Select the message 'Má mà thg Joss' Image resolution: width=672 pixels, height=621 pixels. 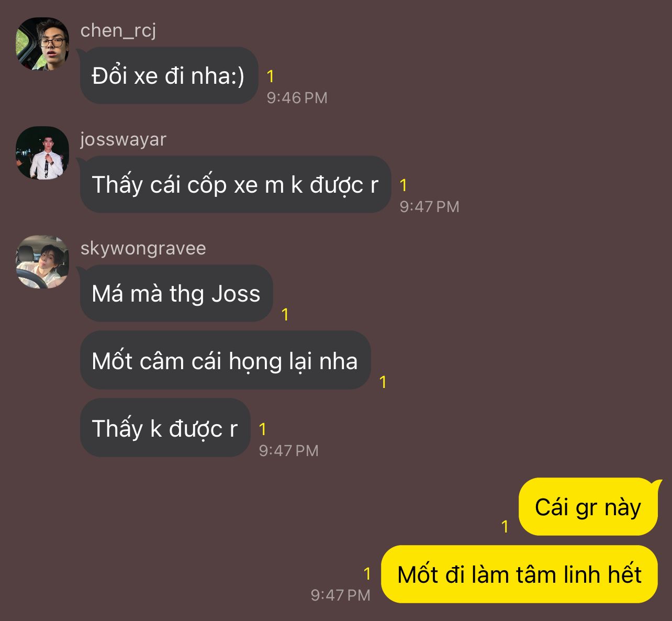(176, 293)
